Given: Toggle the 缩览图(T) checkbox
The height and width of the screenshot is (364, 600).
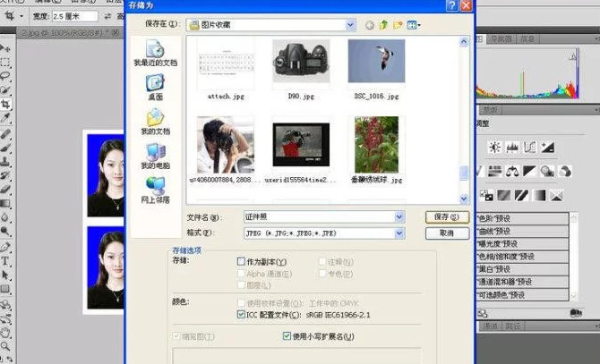Looking at the screenshot, I should click(176, 336).
